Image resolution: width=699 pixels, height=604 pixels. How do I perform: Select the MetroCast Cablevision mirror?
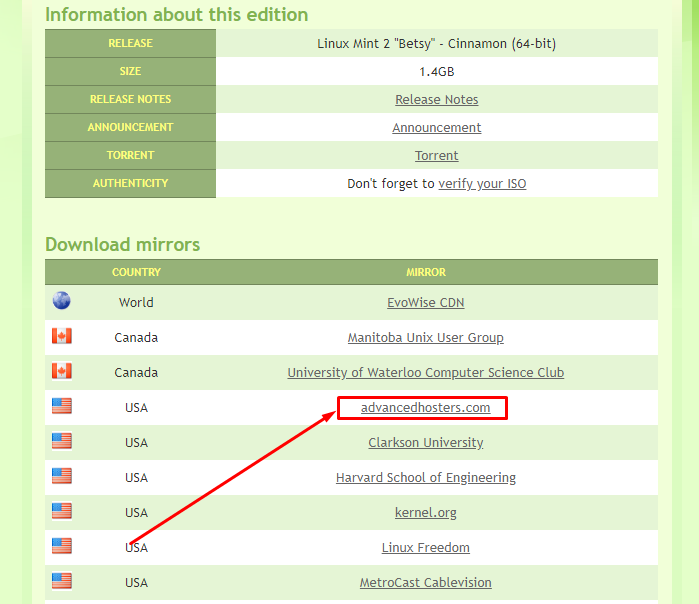425,583
